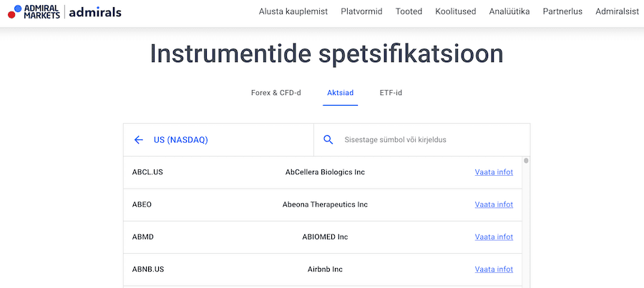This screenshot has width=644, height=288.
Task: Click the Admiral Markets logo
Action: pos(64,11)
